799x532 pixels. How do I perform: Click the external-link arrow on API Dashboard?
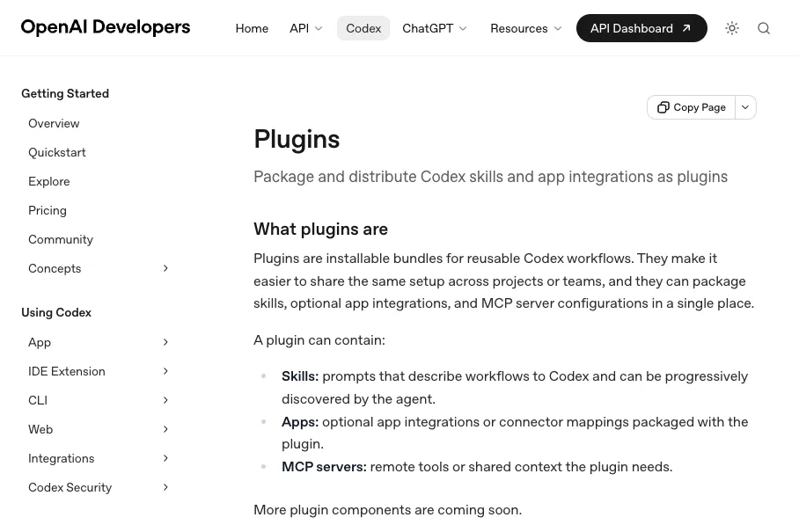point(686,27)
